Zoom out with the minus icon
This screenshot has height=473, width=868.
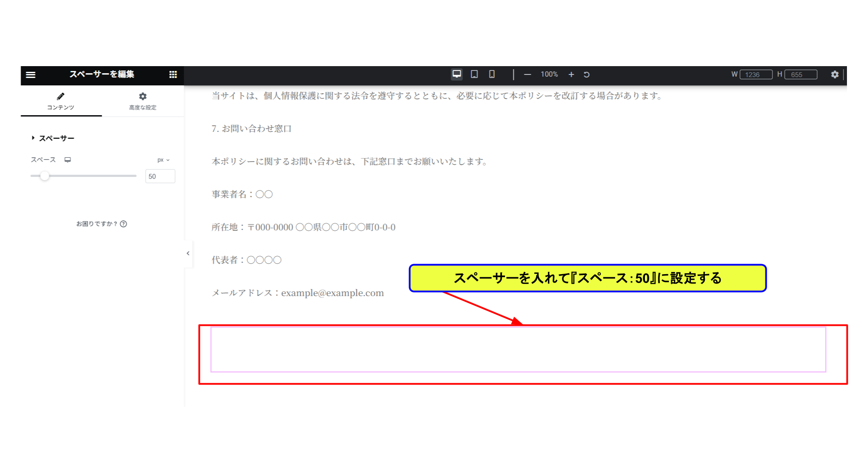point(527,75)
